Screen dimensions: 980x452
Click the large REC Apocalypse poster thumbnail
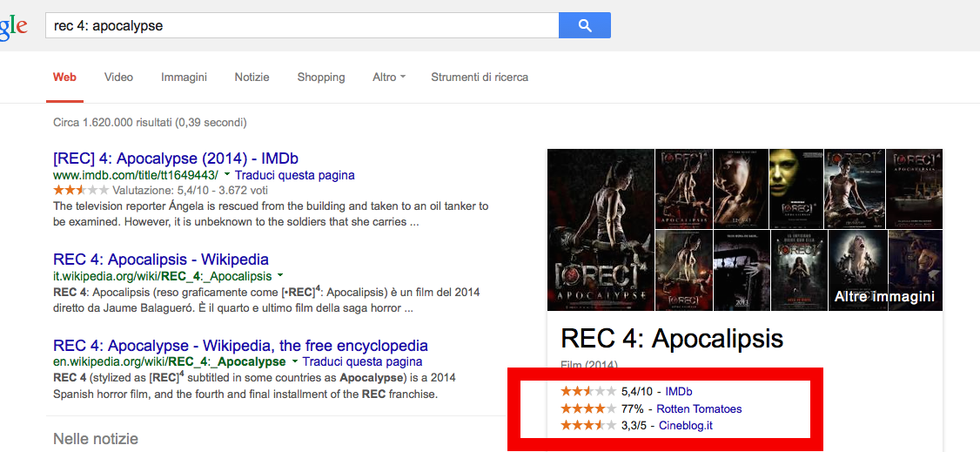600,230
